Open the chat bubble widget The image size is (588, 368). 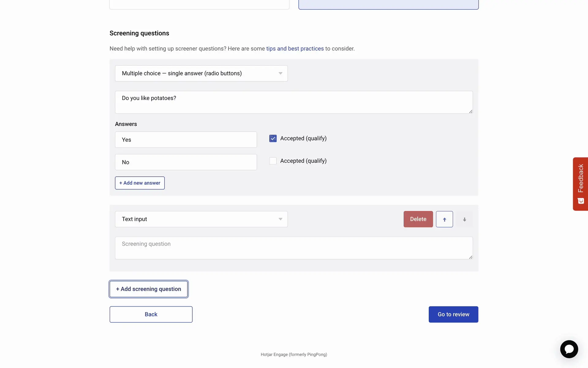pos(569,349)
